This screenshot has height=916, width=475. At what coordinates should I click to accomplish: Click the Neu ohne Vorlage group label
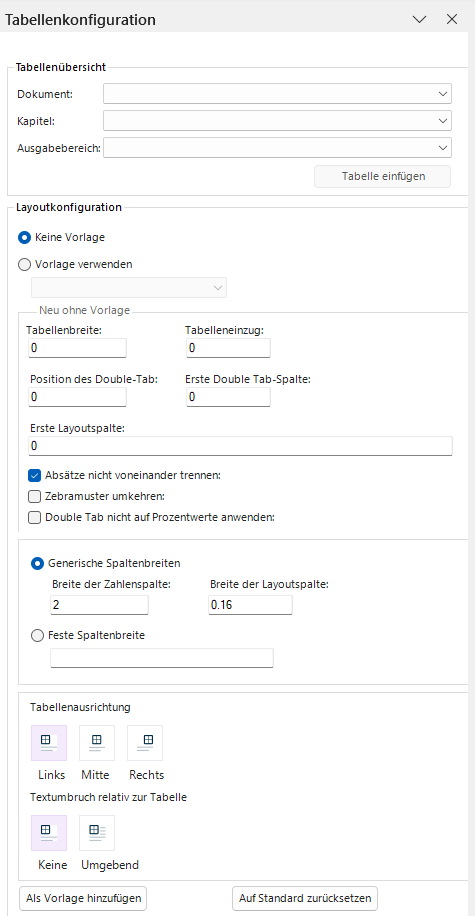[85, 310]
